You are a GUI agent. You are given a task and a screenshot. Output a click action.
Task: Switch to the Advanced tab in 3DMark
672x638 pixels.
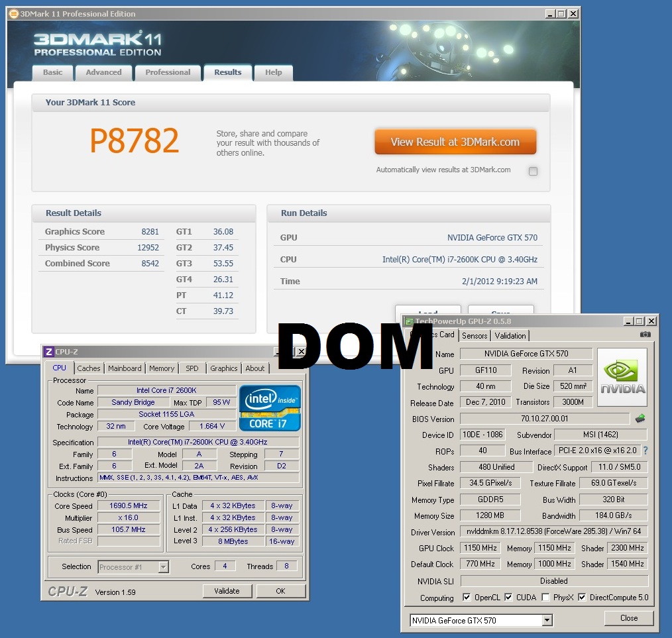(103, 72)
